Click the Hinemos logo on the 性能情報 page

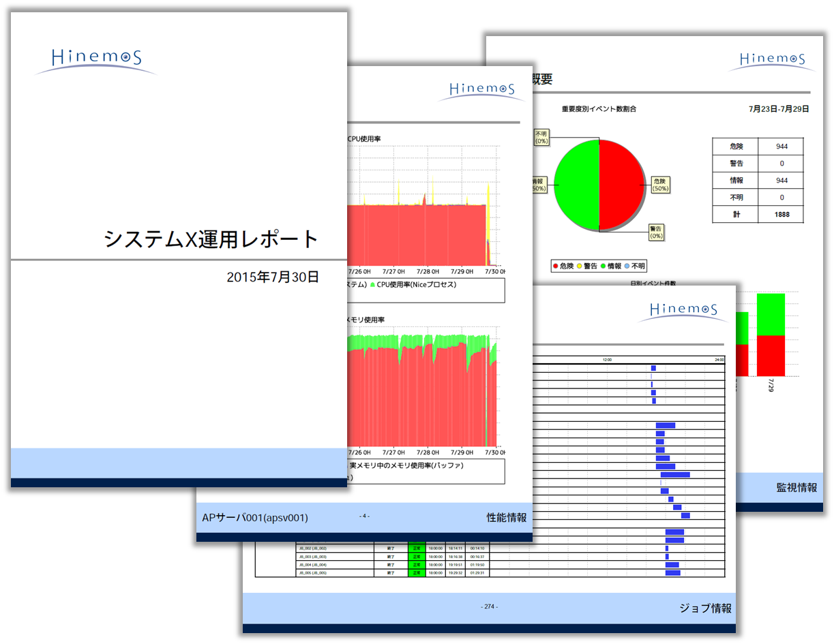coord(483,91)
